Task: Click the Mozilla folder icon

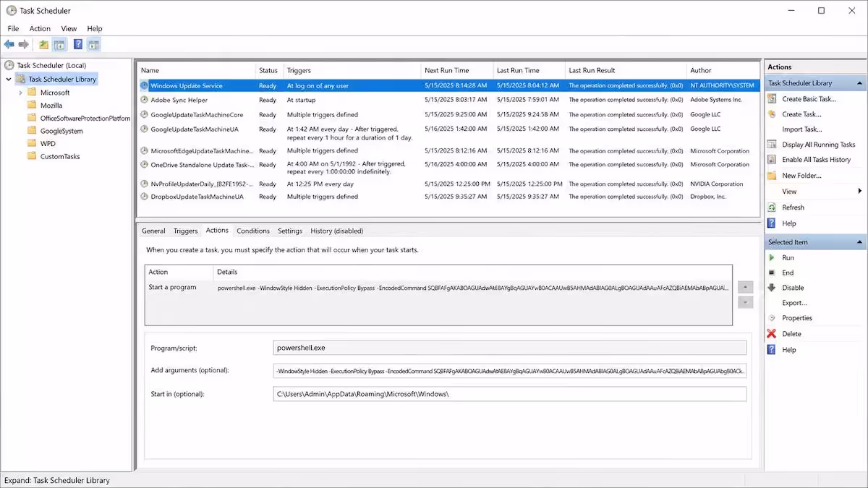Action: coord(32,106)
